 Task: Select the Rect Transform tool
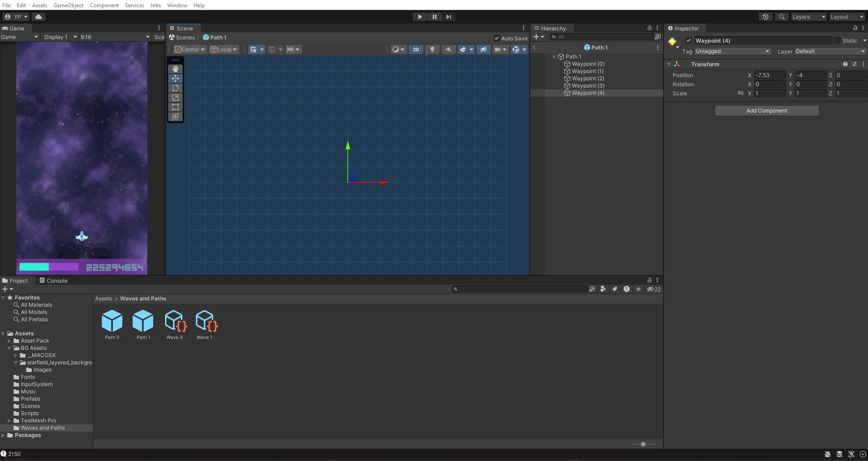(175, 107)
